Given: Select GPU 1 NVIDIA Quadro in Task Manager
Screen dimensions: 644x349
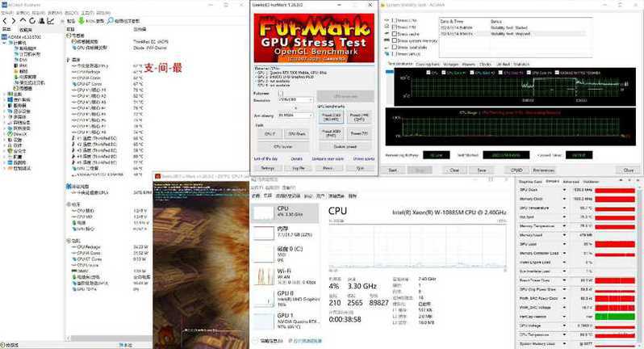Looking at the screenshot, I should click(x=285, y=321).
